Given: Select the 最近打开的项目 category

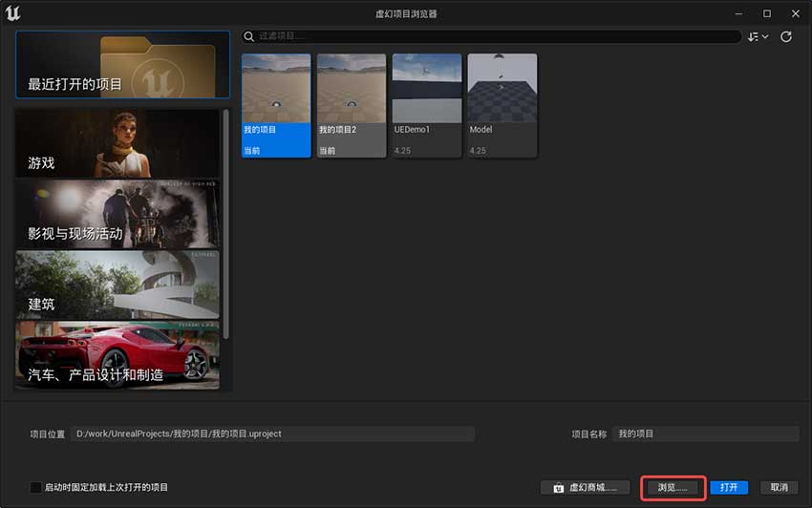Looking at the screenshot, I should click(122, 64).
